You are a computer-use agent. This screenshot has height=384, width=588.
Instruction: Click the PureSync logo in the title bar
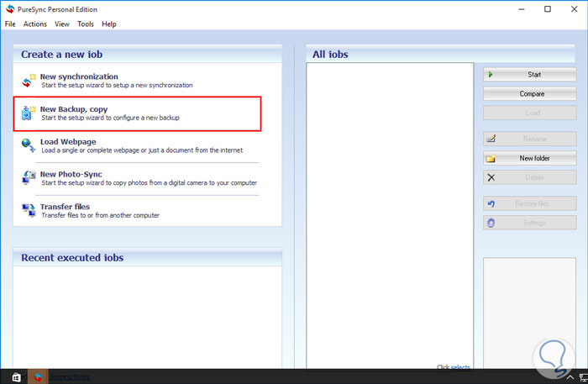click(x=10, y=9)
